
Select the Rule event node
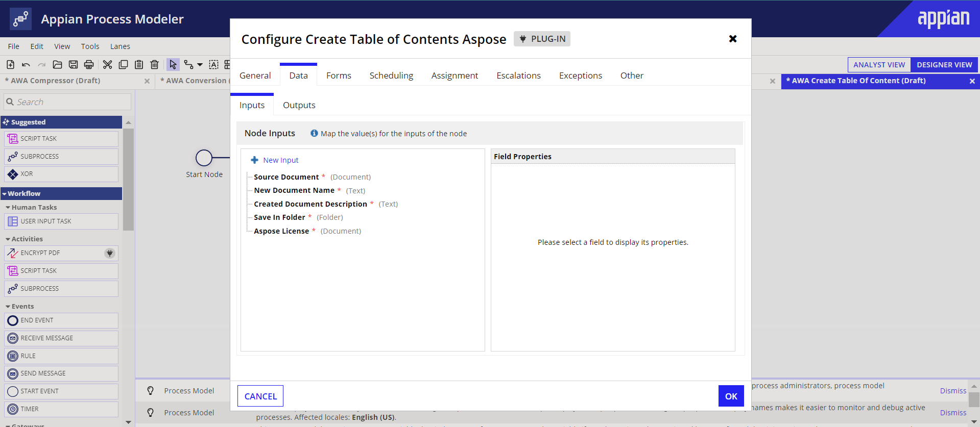pyautogui.click(x=61, y=356)
